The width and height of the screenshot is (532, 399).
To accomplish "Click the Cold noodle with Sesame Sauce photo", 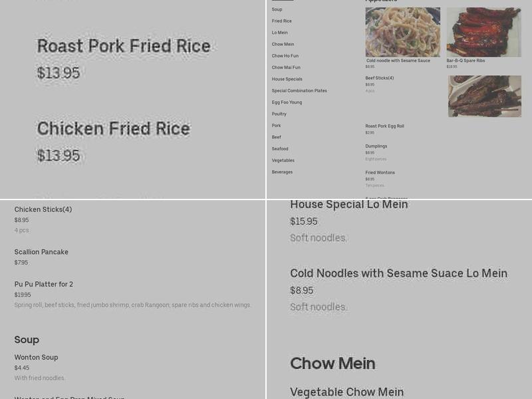I will 402,32.
